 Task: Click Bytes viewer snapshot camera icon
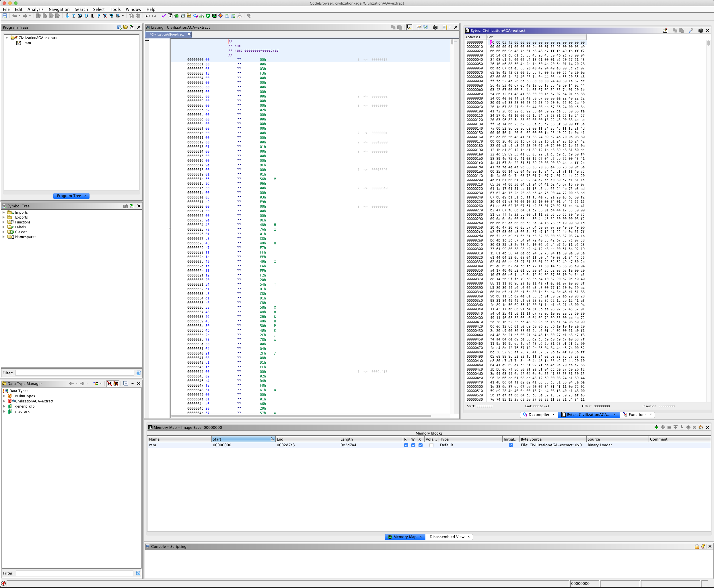(x=701, y=30)
